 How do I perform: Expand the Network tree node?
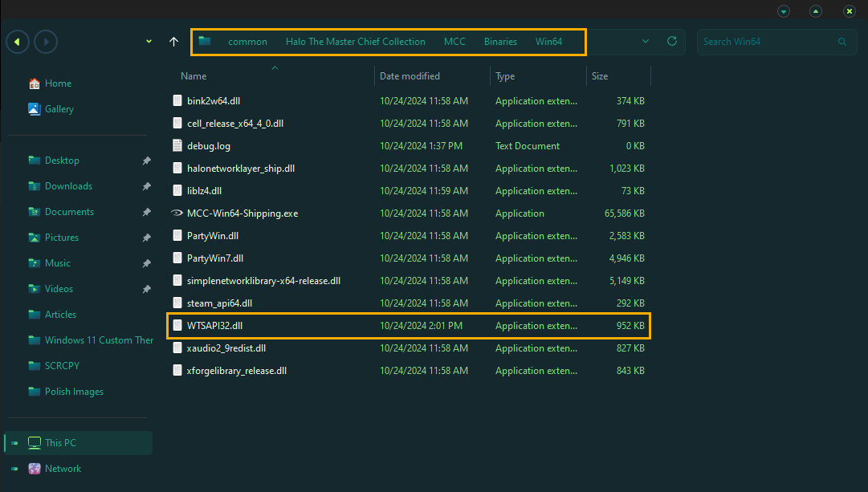tap(15, 469)
